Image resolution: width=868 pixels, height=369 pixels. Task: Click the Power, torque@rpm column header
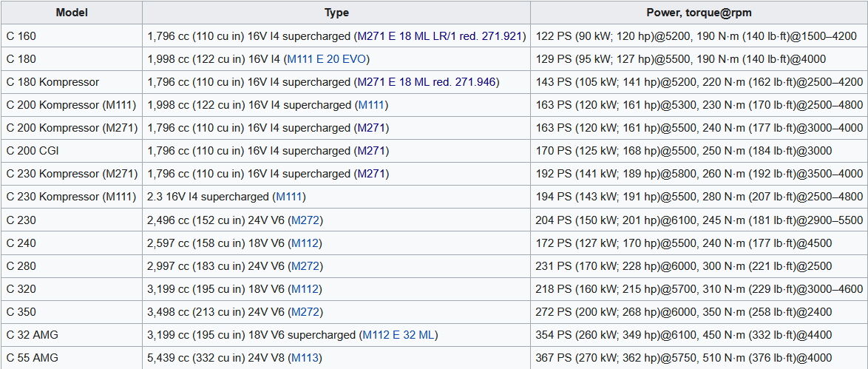(699, 13)
